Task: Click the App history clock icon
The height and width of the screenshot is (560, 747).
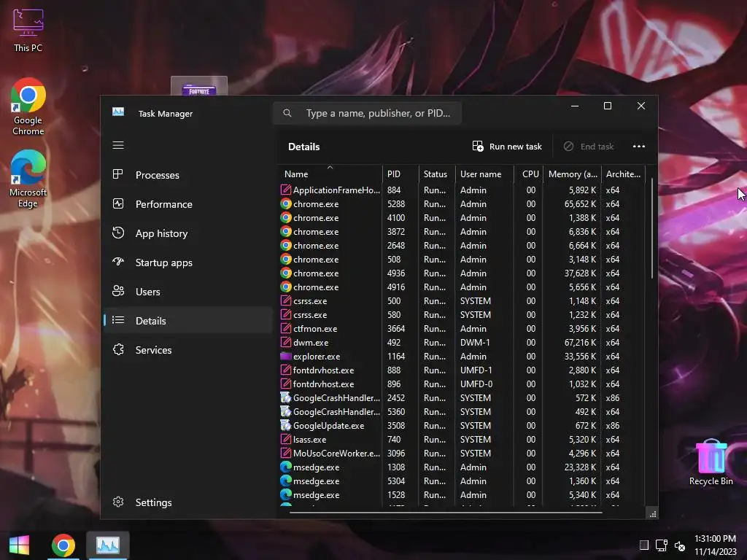Action: pyautogui.click(x=118, y=233)
